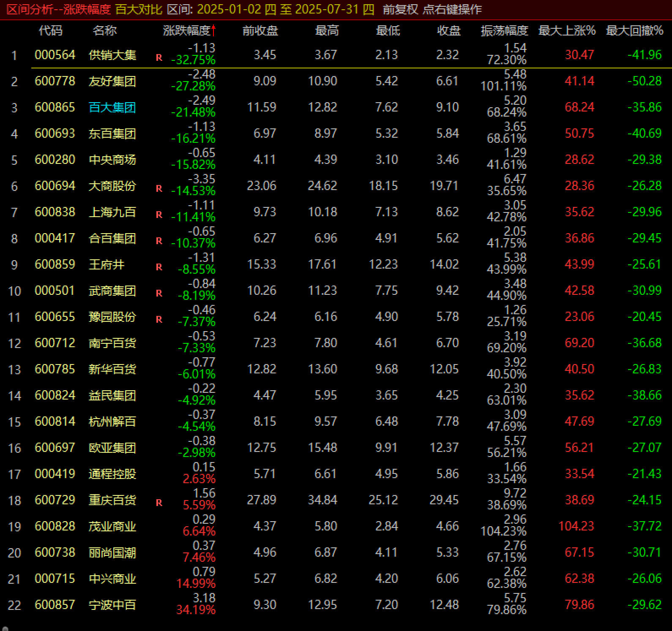Click the red R icon for 供销大集
The image size is (672, 631).
[159, 57]
